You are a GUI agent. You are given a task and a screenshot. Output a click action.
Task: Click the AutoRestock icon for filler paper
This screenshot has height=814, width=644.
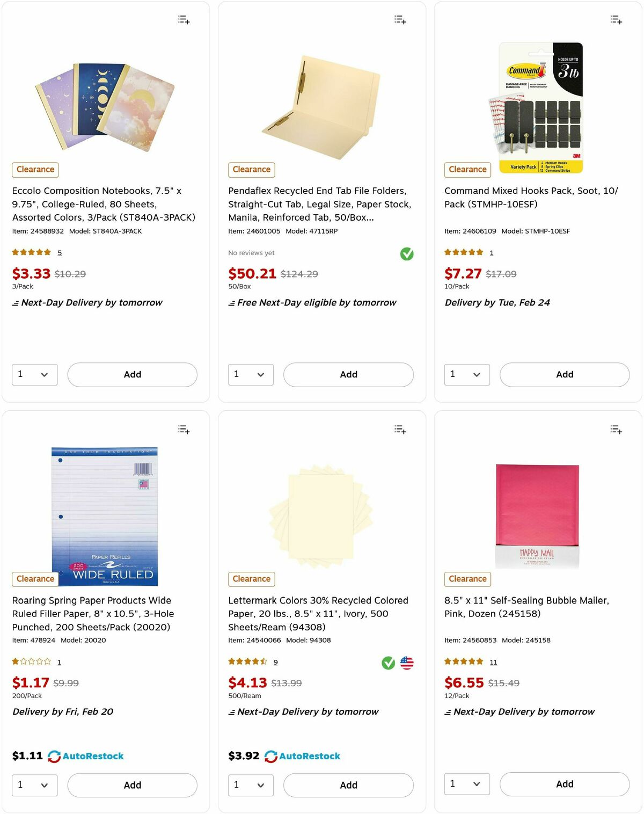[54, 755]
